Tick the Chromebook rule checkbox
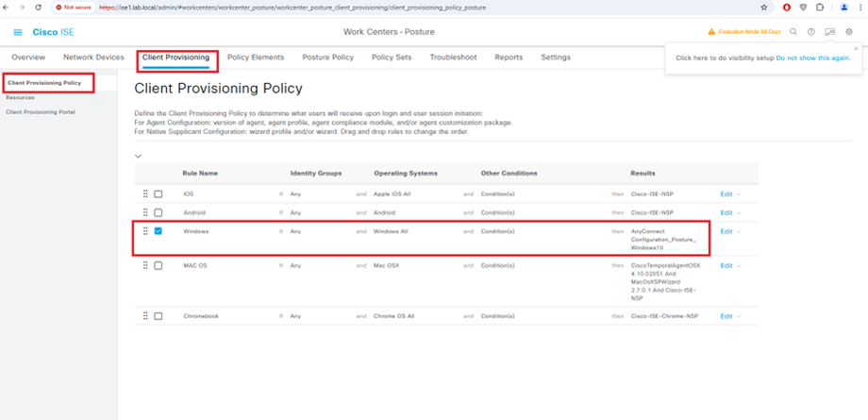Screen dimensions: 868x420 pos(159,316)
